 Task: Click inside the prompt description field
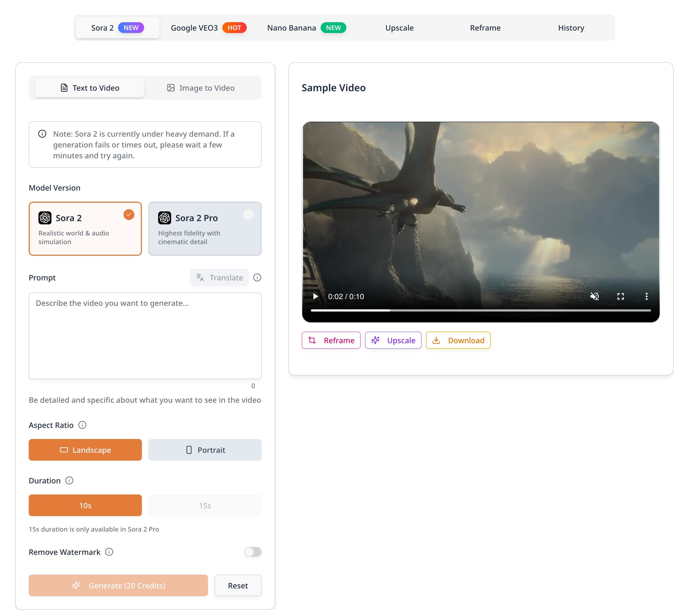pos(145,335)
